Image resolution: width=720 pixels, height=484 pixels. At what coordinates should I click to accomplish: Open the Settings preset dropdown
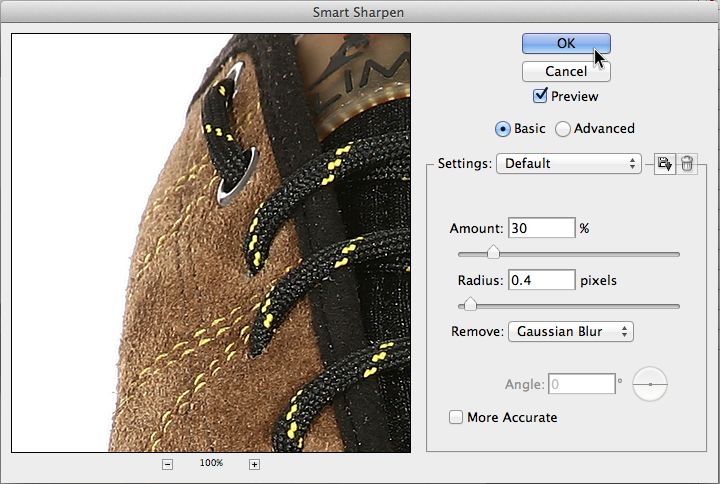(568, 163)
